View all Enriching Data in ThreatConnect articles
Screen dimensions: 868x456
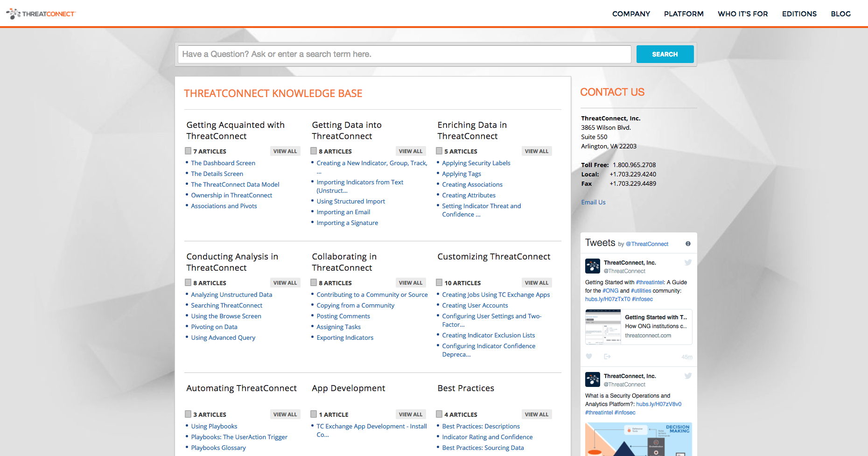click(x=537, y=151)
